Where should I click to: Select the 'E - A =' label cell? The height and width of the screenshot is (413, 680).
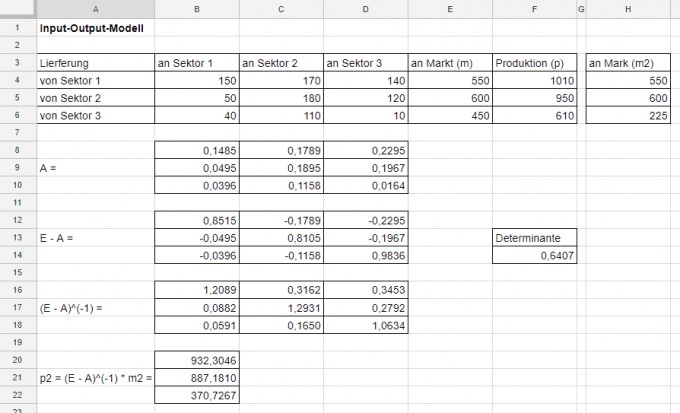click(96, 238)
